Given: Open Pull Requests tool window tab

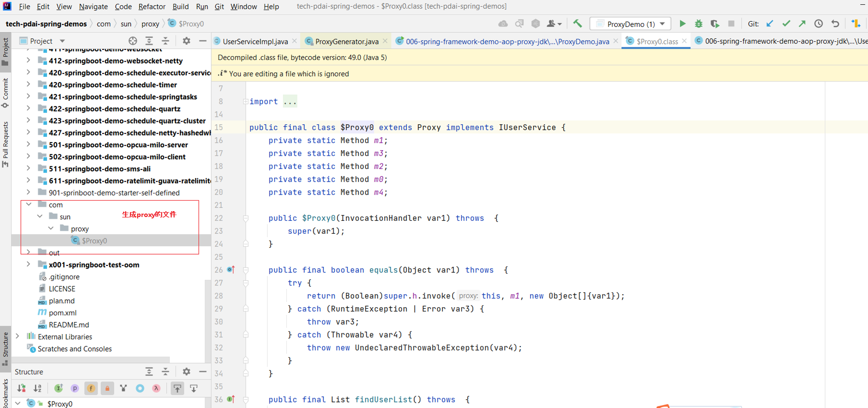Looking at the screenshot, I should 6,144.
